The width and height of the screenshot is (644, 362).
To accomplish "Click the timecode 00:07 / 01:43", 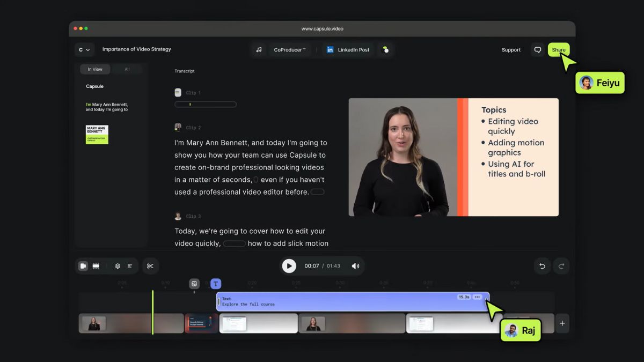I will click(x=323, y=266).
